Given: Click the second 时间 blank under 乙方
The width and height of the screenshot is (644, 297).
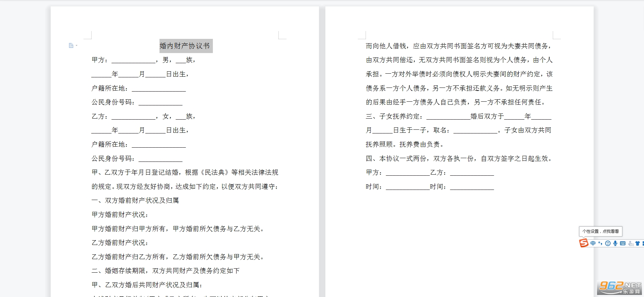Looking at the screenshot, I should point(472,187).
